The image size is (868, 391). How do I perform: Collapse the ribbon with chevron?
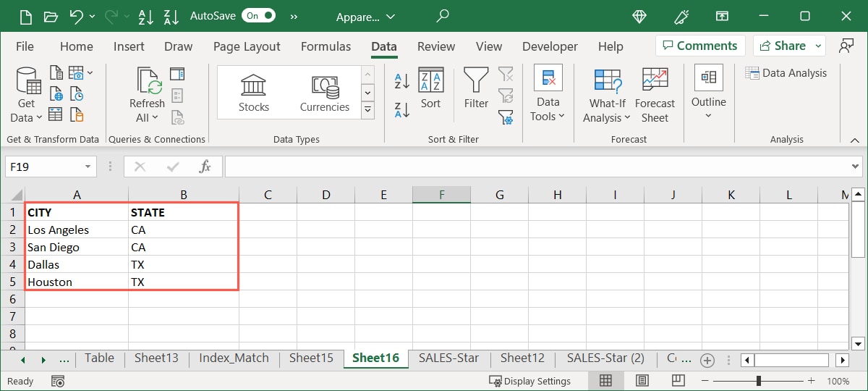(x=856, y=140)
